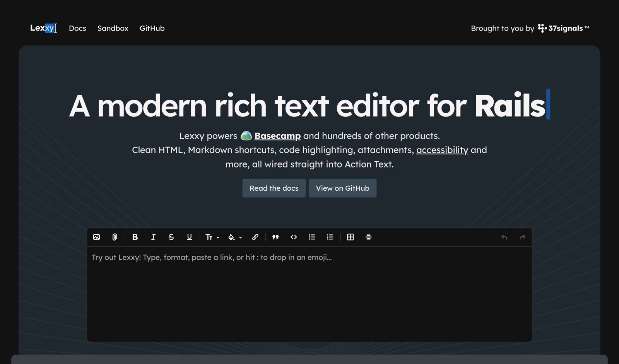Click the Basecamp link
Screen dimensions: 619x364
[x=277, y=136]
